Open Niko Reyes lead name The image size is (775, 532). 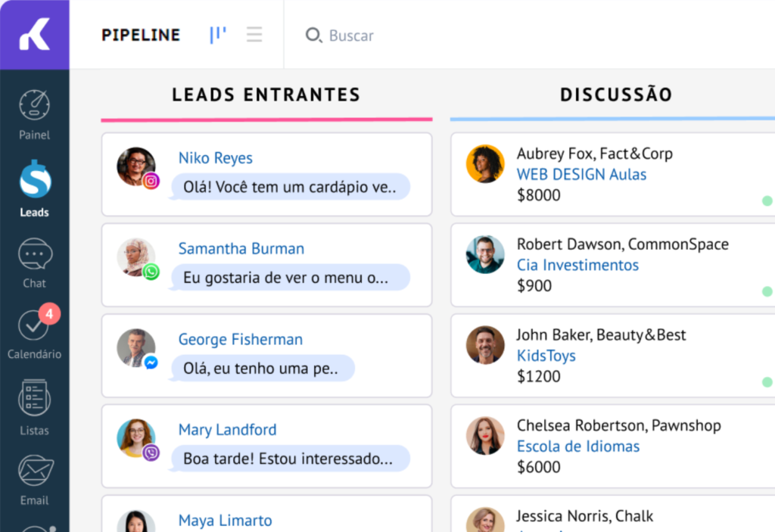point(215,158)
